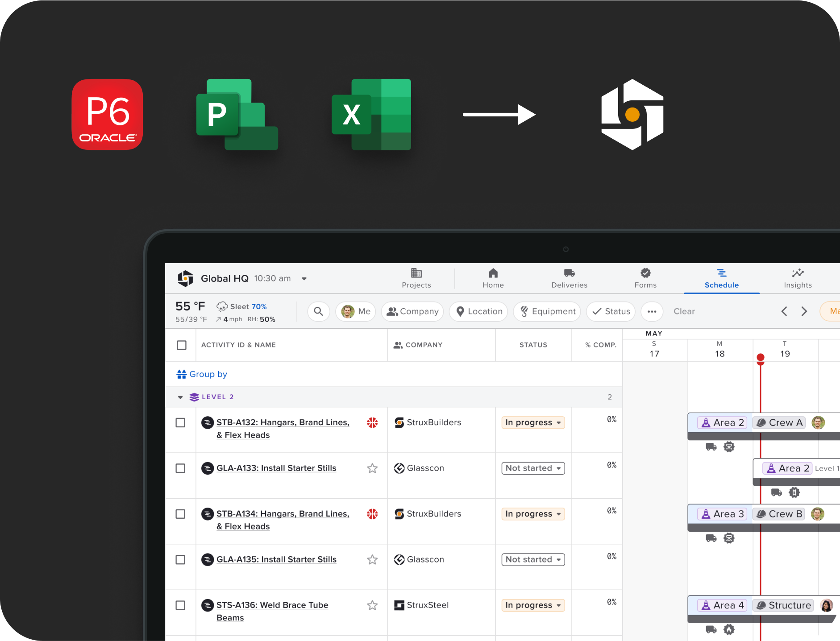Filter by Company
840x641 pixels.
pos(412,311)
